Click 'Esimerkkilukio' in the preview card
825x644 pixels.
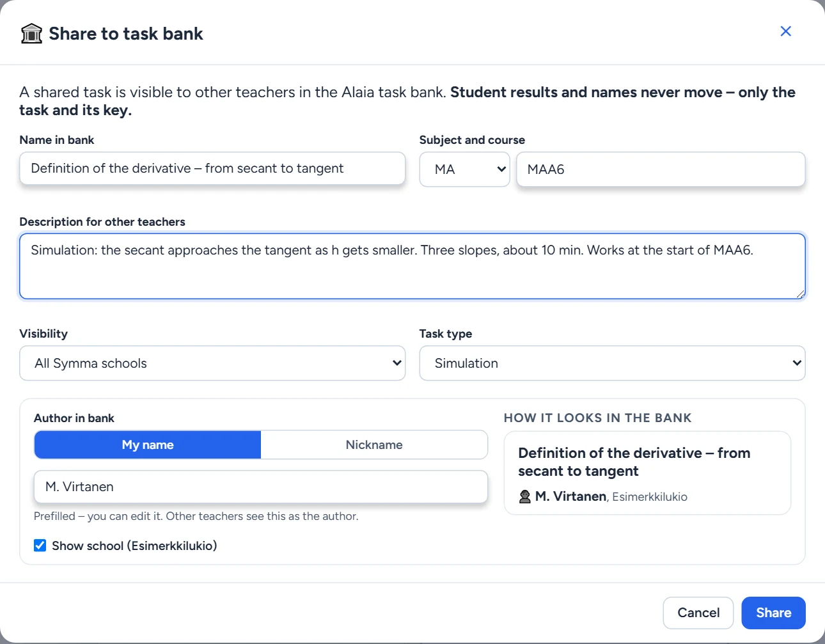click(649, 497)
